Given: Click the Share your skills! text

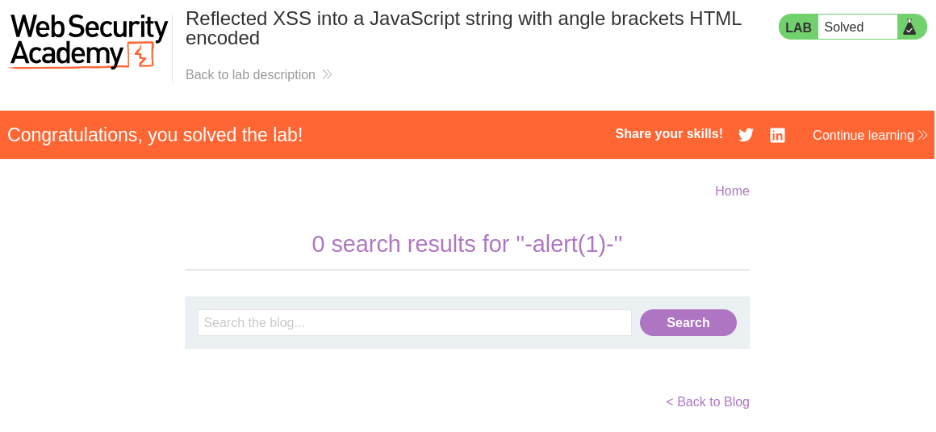Looking at the screenshot, I should [669, 134].
